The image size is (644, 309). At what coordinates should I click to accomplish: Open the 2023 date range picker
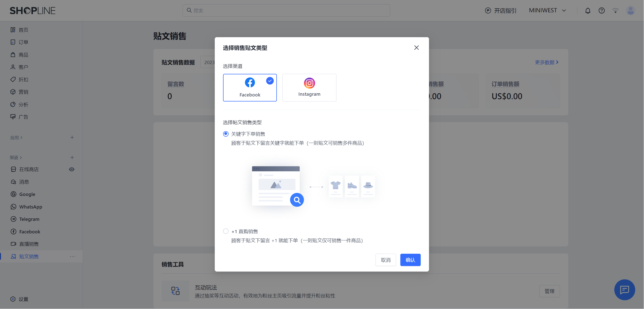click(x=208, y=62)
